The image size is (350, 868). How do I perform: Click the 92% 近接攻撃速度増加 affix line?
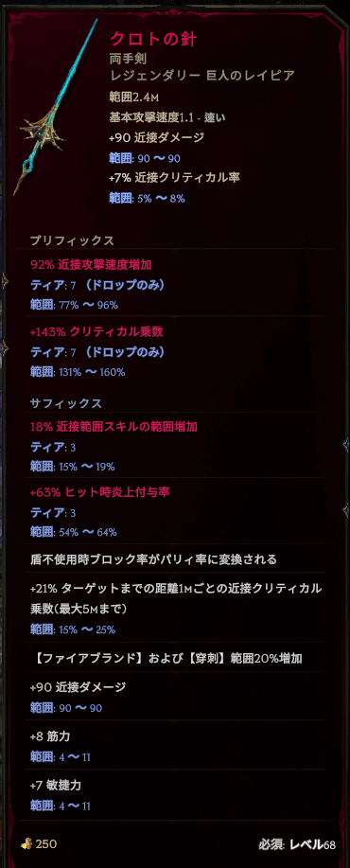[x=91, y=265]
